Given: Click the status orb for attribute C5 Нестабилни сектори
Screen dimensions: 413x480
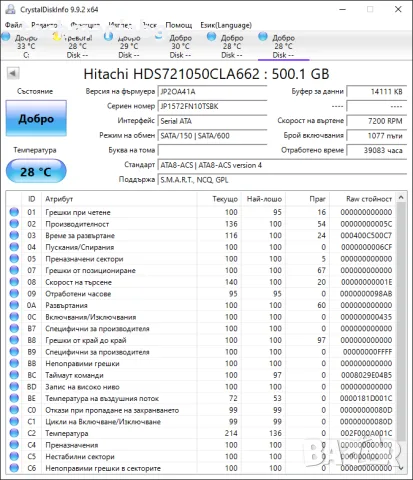Looking at the screenshot, I should [14, 456].
